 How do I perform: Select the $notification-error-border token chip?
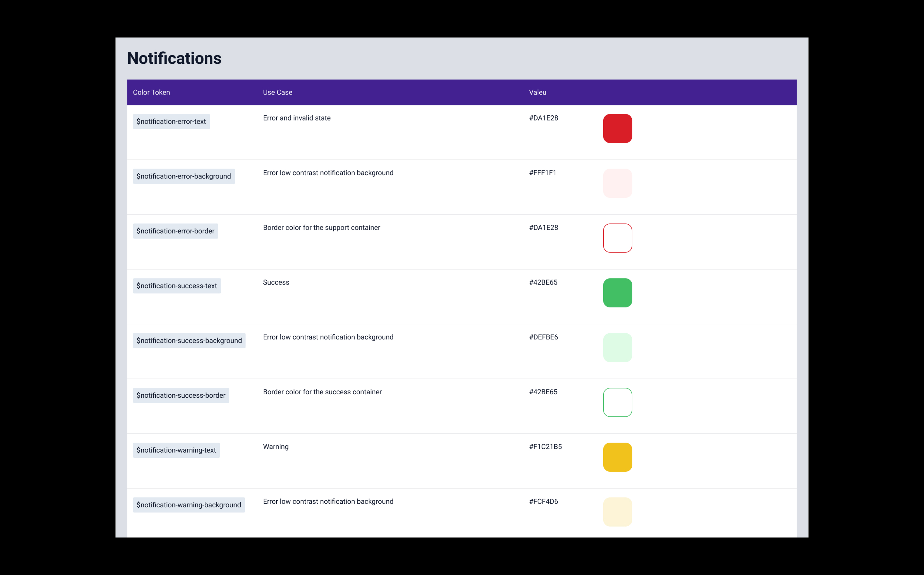tap(175, 231)
